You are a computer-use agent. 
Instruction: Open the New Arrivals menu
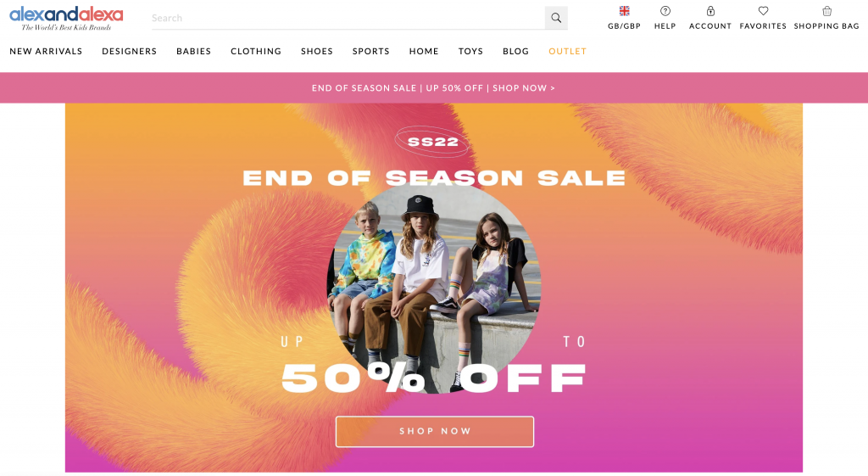(46, 51)
